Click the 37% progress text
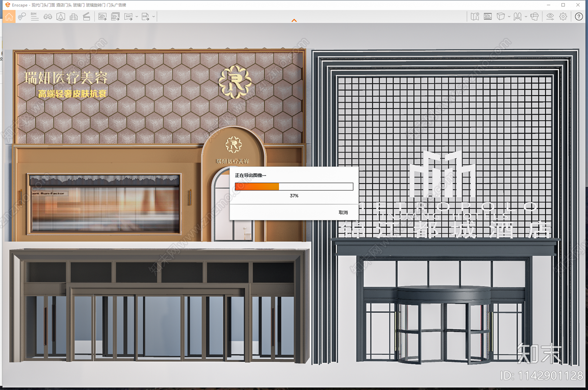 click(x=294, y=196)
